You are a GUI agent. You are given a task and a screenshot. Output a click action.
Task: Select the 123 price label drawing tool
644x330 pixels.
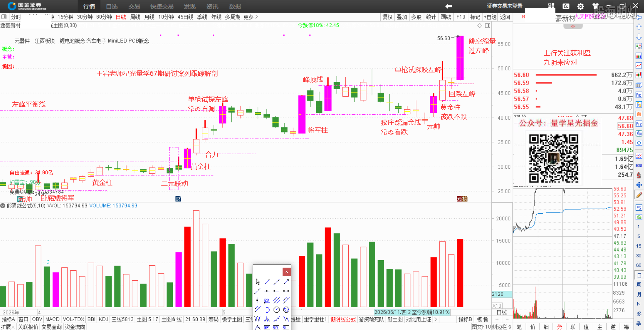(267, 300)
